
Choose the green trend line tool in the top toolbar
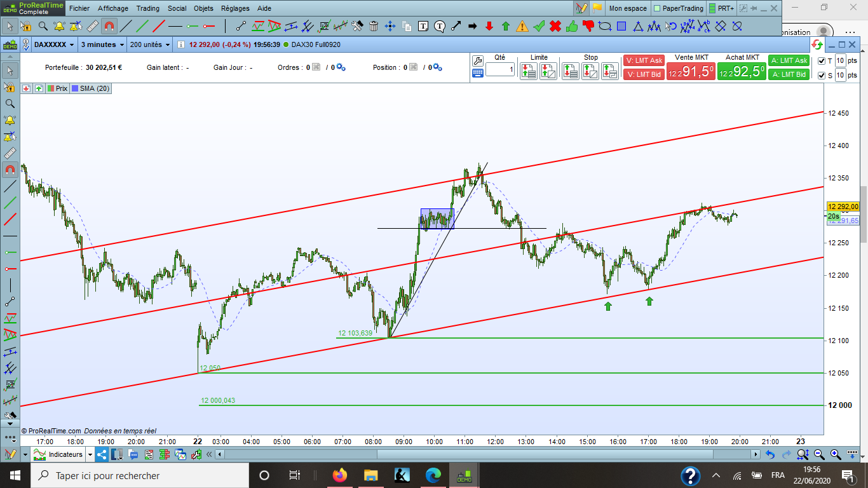click(142, 26)
